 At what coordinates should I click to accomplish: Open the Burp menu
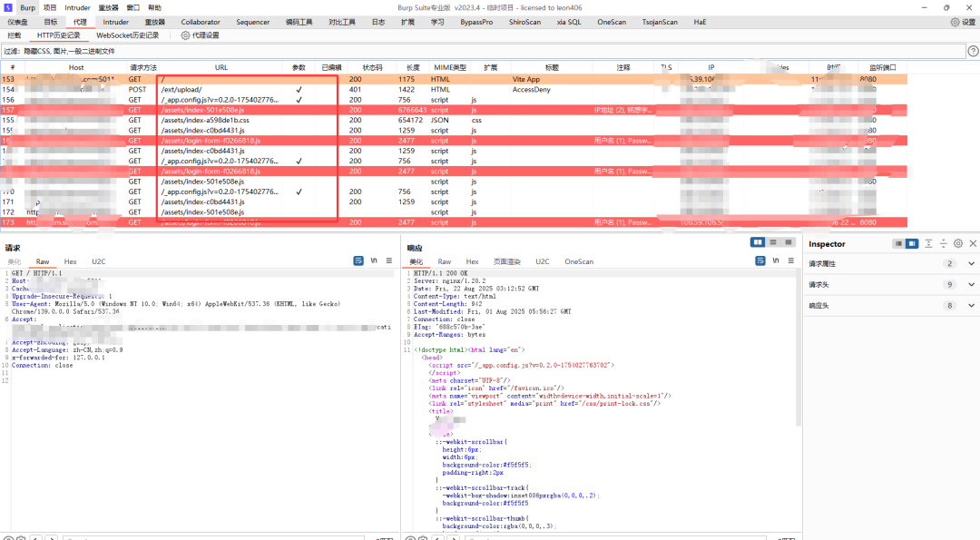[x=27, y=7]
